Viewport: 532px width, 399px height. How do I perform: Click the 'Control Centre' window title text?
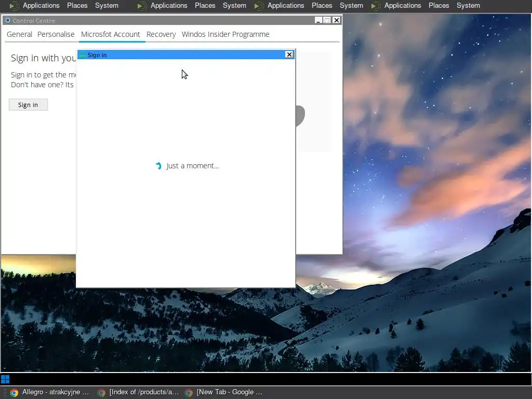(x=34, y=21)
